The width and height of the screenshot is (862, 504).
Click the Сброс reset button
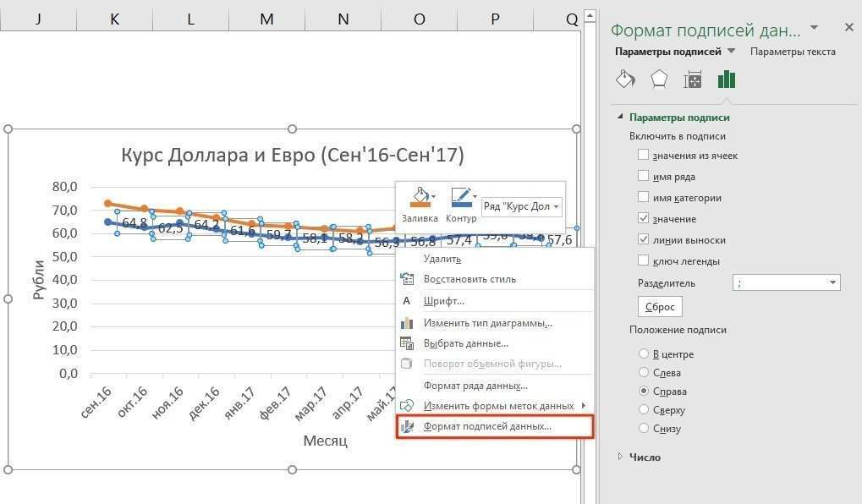[x=659, y=306]
